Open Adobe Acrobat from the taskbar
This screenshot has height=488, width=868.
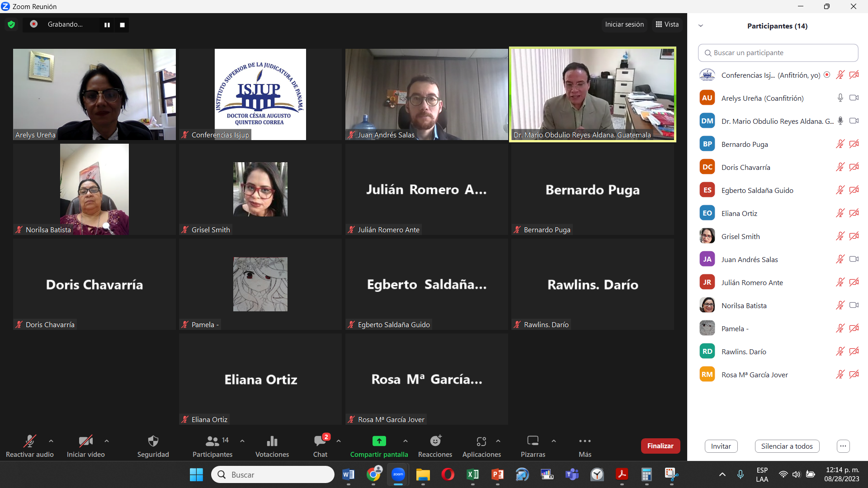tap(622, 474)
